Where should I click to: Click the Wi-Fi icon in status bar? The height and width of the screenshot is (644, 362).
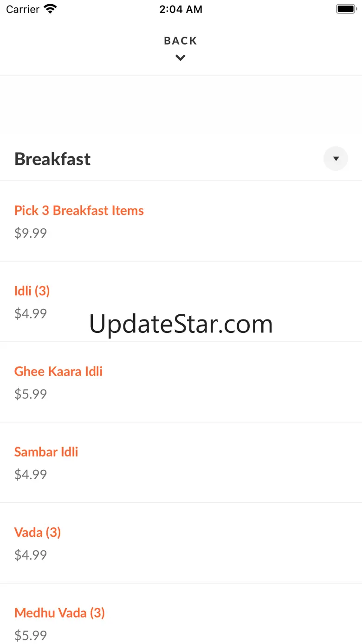coord(50,9)
